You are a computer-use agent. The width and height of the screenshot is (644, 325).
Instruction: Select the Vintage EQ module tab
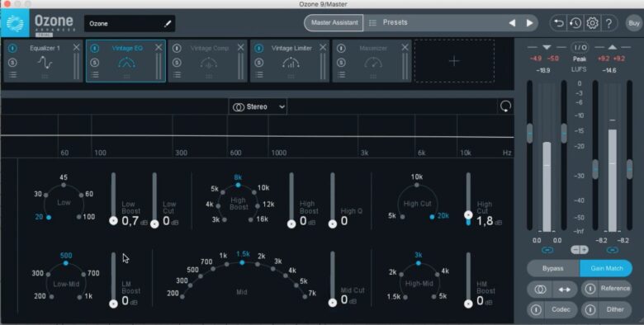125,61
